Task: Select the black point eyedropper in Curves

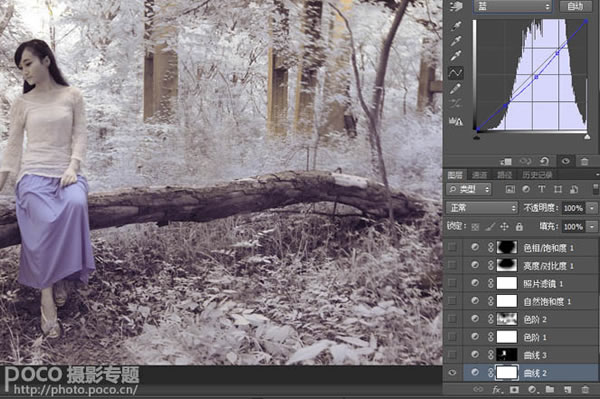Action: pos(456,26)
